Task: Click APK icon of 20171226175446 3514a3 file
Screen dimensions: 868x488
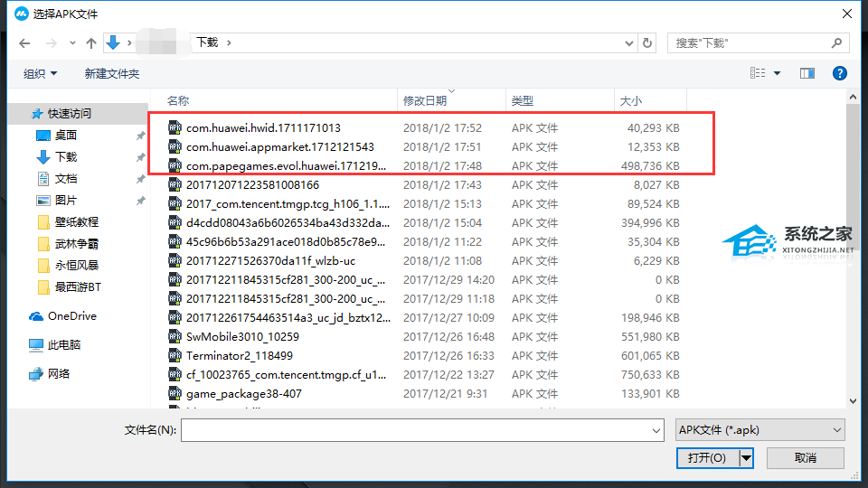Action: click(x=175, y=317)
